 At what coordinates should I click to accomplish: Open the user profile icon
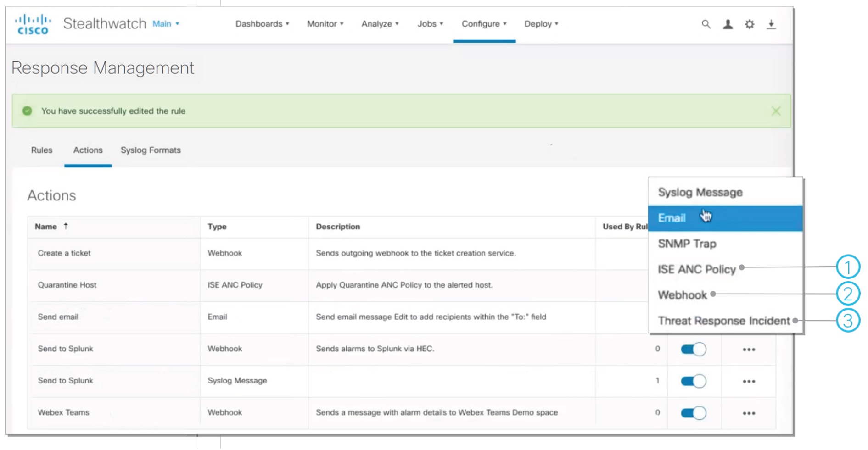tap(728, 24)
